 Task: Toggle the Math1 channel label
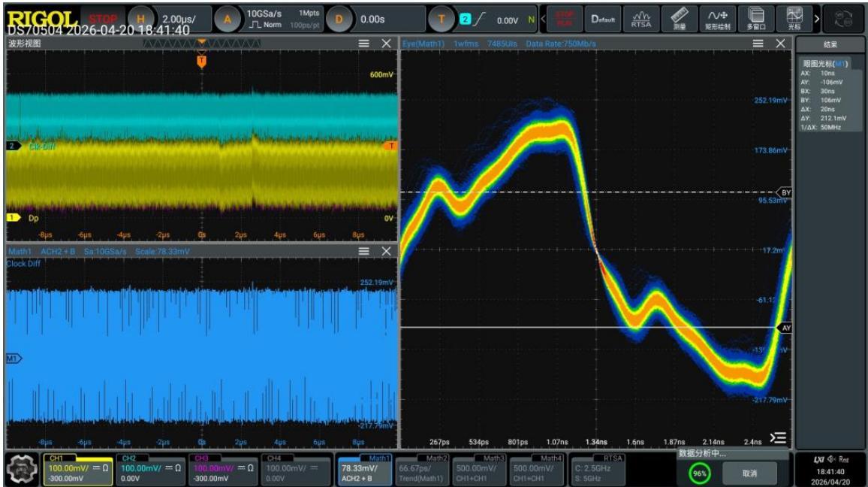coord(366,469)
